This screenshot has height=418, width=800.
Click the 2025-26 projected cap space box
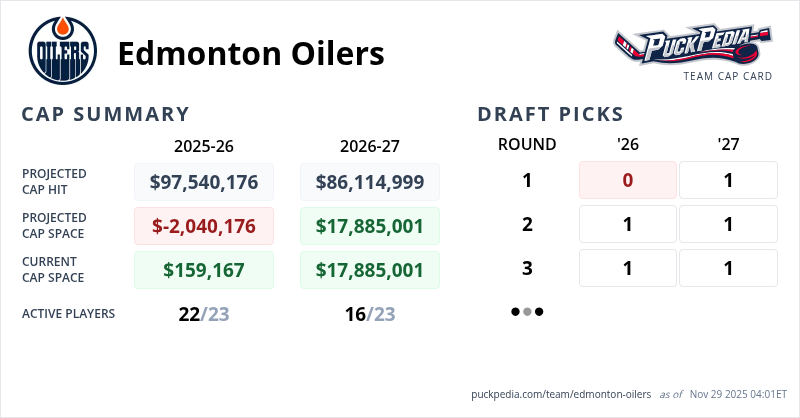pos(204,225)
